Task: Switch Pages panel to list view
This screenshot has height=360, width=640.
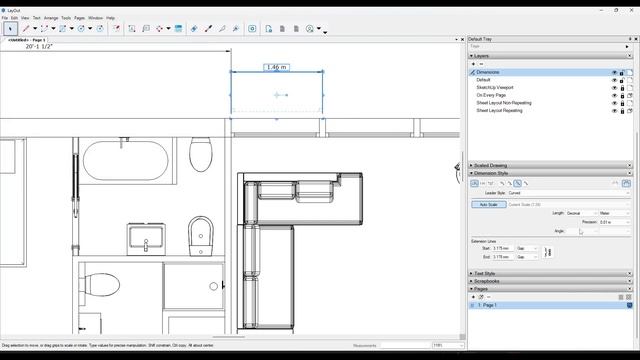Action: [621, 297]
